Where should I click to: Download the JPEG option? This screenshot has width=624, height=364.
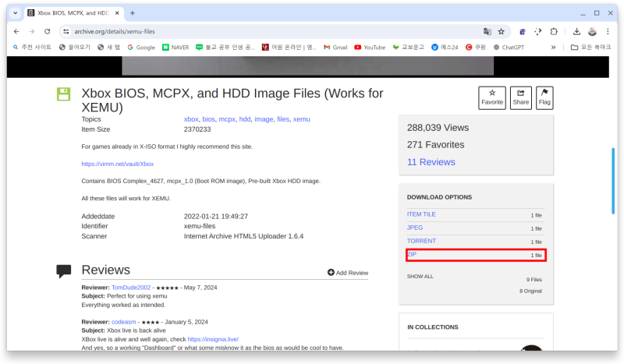[x=415, y=228]
